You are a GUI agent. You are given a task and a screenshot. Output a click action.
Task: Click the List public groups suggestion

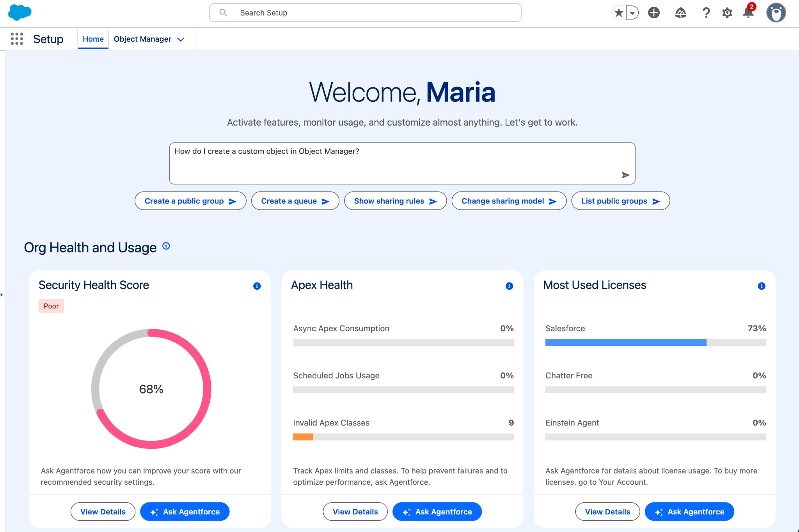point(620,201)
